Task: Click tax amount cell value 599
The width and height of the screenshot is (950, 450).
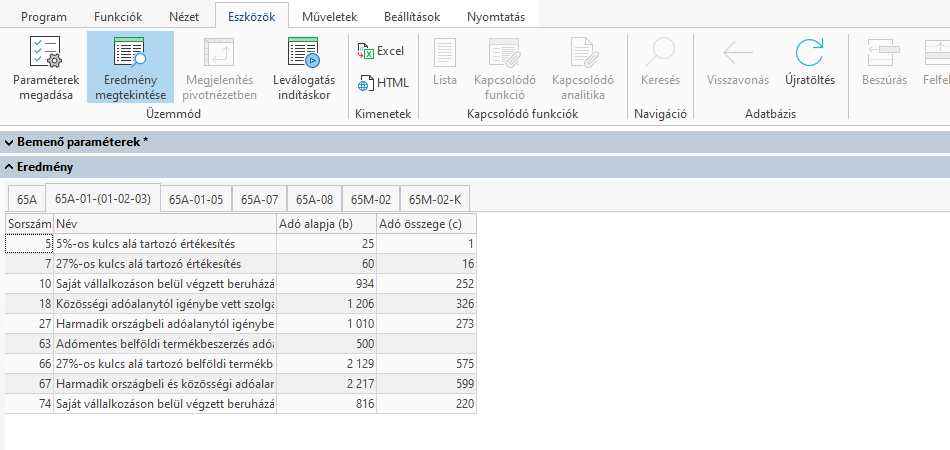Action: point(427,384)
